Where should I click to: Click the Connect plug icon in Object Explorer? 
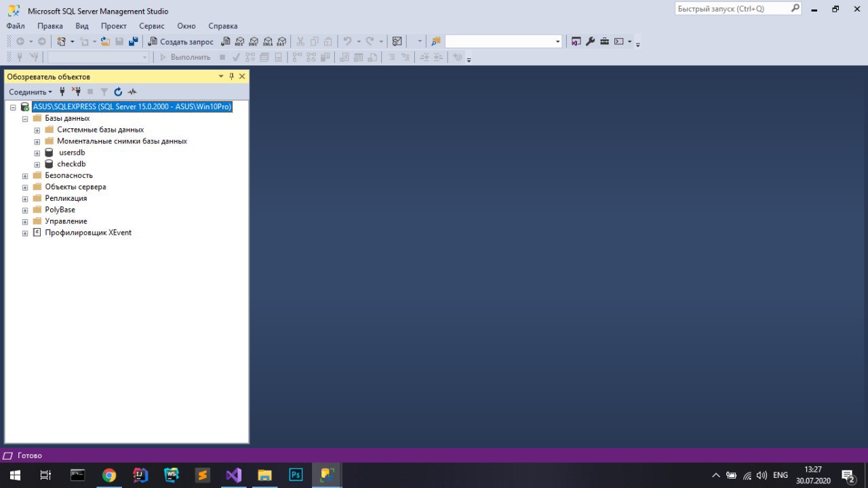pyautogui.click(x=62, y=92)
